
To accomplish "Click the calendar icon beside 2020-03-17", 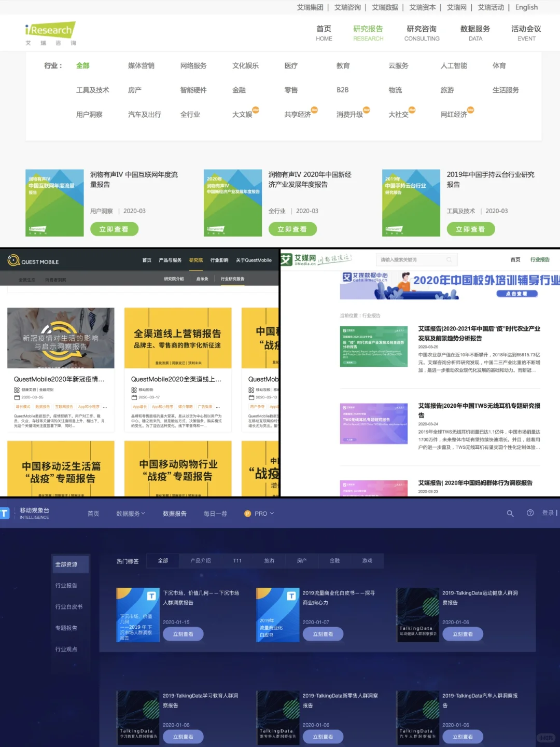I will tap(134, 397).
